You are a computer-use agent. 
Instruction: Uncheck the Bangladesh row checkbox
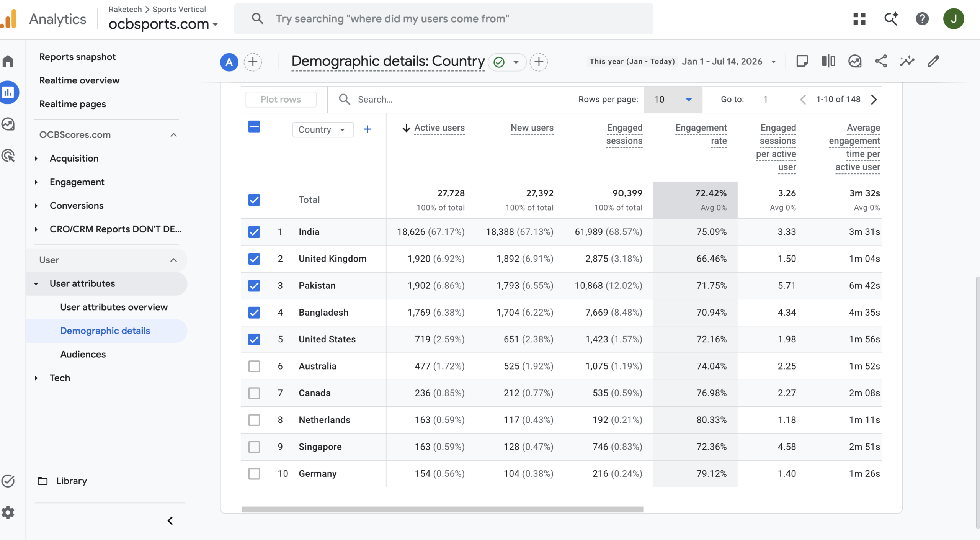tap(254, 313)
